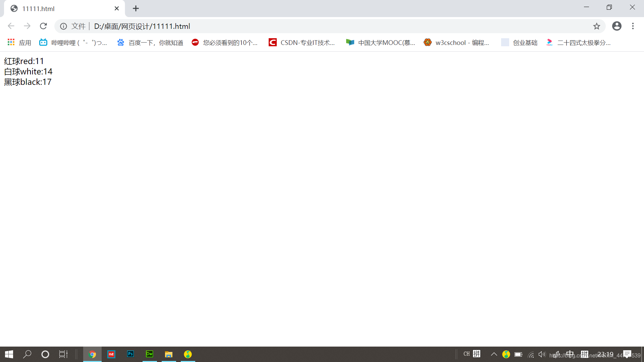Open volume control in system tray
Viewport: 644px width, 362px height.
(x=542, y=354)
